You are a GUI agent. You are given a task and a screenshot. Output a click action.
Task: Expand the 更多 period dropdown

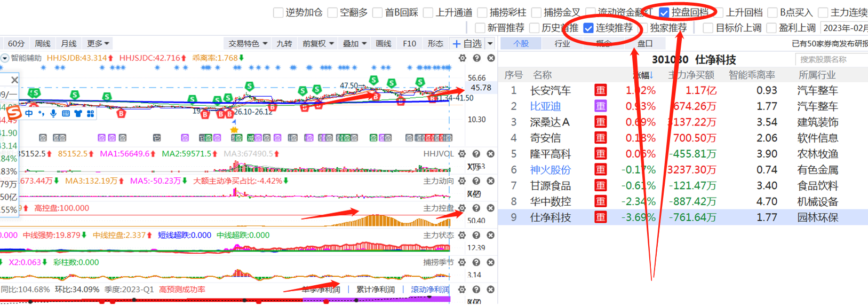pyautogui.click(x=98, y=44)
